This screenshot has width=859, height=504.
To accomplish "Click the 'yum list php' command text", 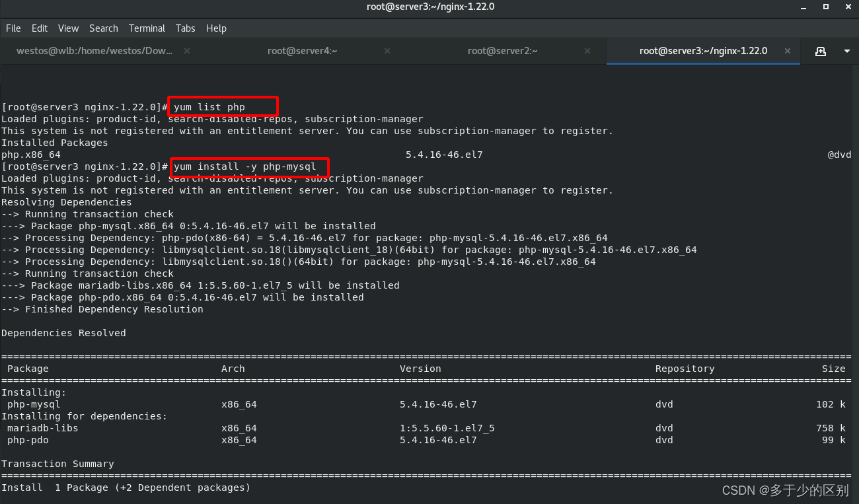I will pos(209,107).
